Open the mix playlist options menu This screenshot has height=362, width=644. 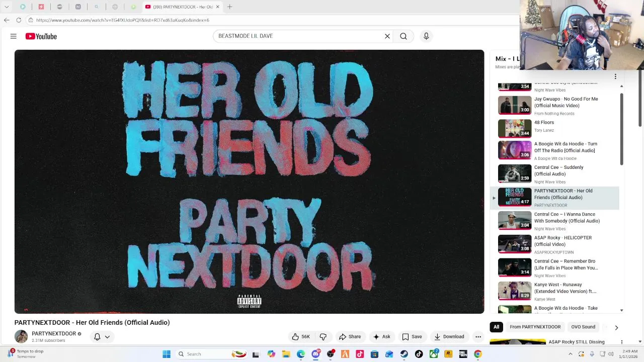click(615, 76)
